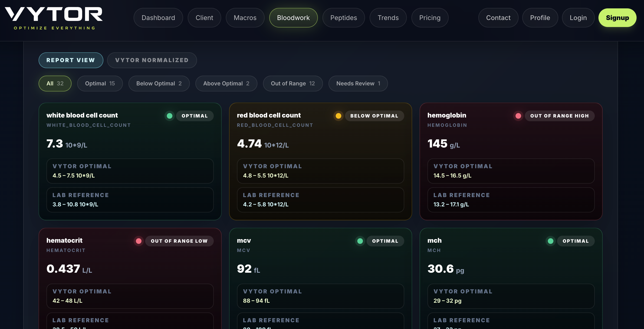This screenshot has width=644, height=329.
Task: Click the BELOW OPTIMAL badge
Action: click(x=374, y=116)
